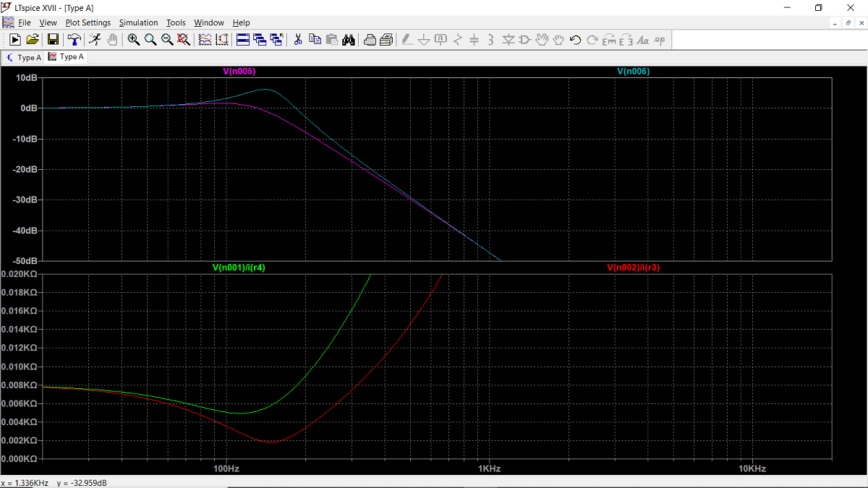
Task: Select the pan magnifier icon
Action: coord(150,40)
